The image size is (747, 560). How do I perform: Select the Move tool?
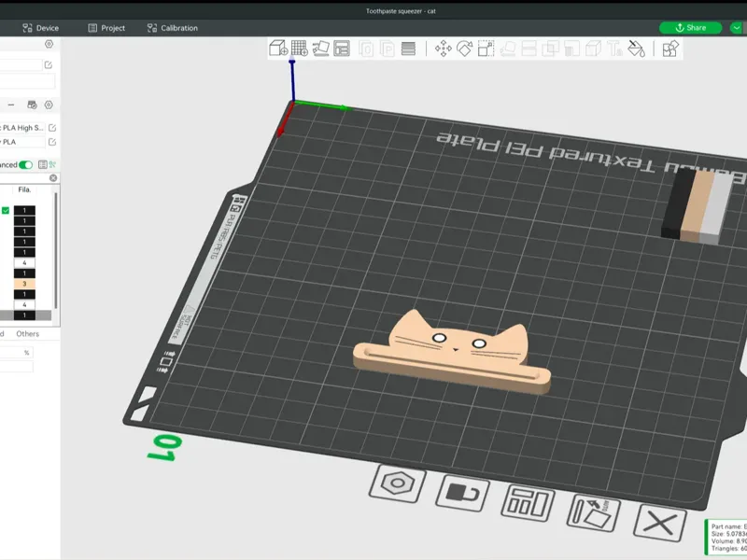coord(444,49)
